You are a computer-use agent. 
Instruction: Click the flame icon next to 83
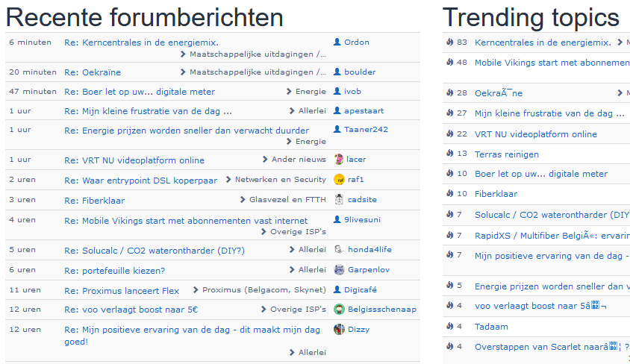pos(449,43)
